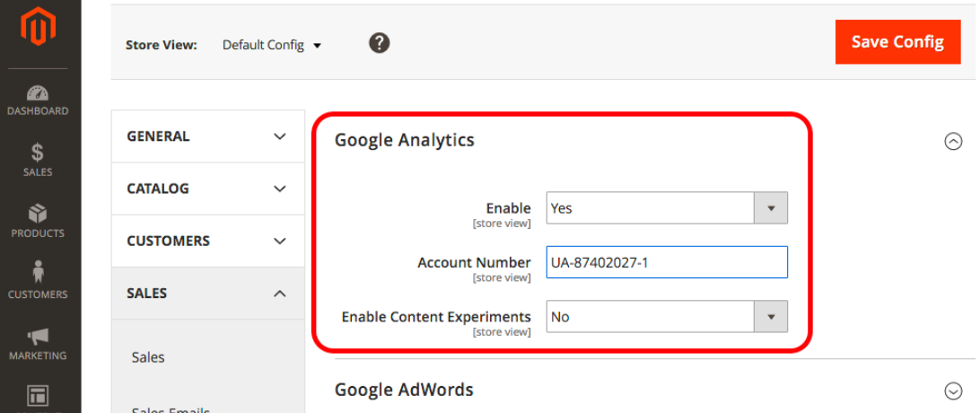Click the Store View label
980x413 pixels.
[162, 45]
